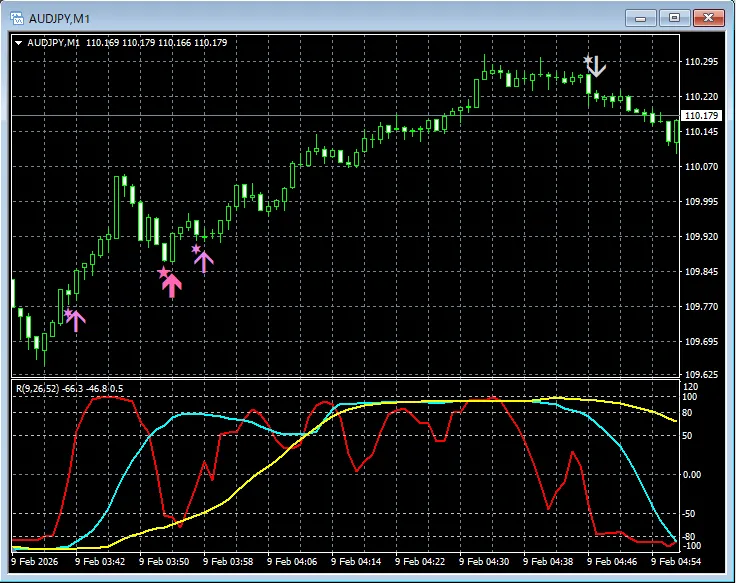737x583 pixels.
Task: Click the 110.295 level on price scale
Action: click(702, 62)
